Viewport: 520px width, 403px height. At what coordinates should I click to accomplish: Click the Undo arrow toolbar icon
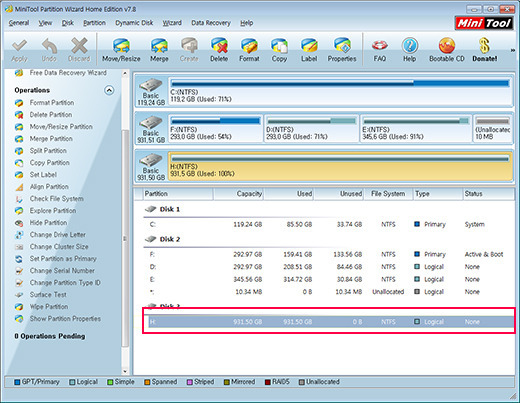pyautogui.click(x=49, y=50)
